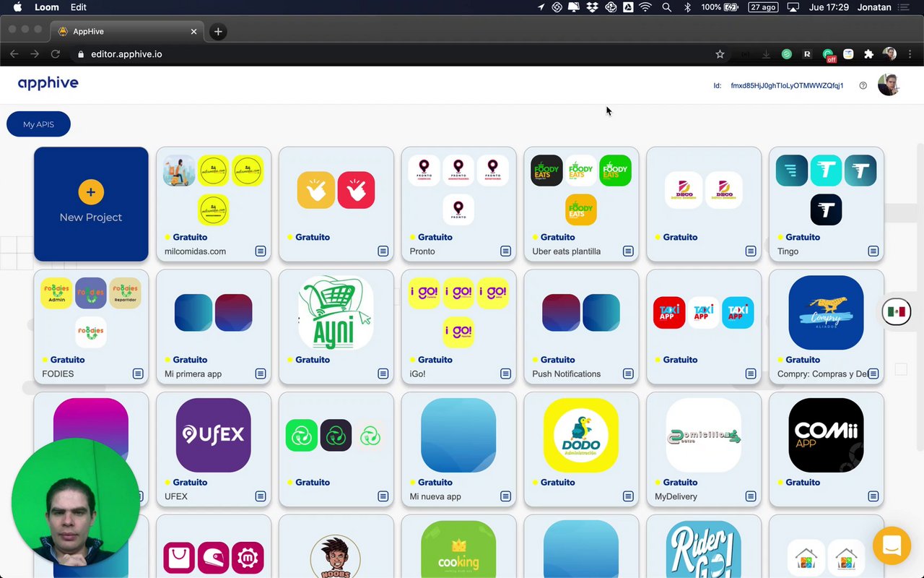Click the help question mark icon
Image resolution: width=924 pixels, height=578 pixels.
[863, 85]
